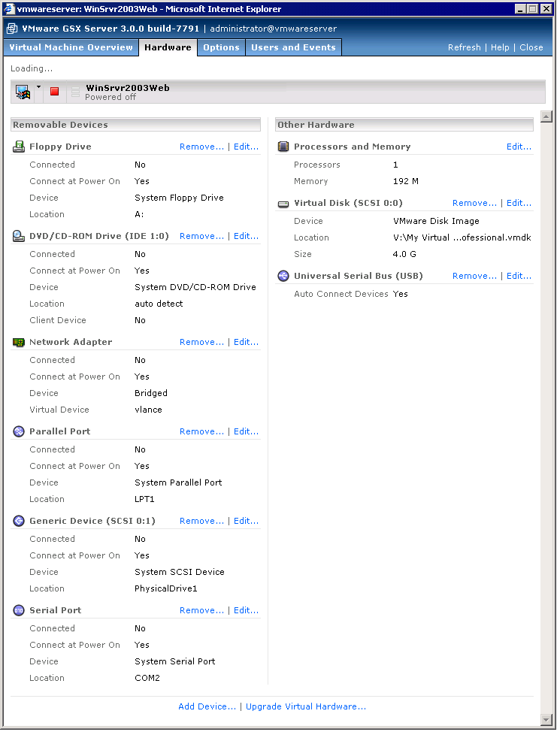This screenshot has width=560, height=732.
Task: Click the Processors and Memory icon
Action: 283,147
